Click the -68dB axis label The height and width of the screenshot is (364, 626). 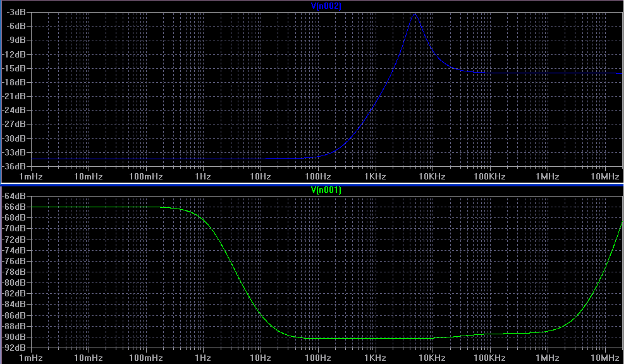(15, 217)
